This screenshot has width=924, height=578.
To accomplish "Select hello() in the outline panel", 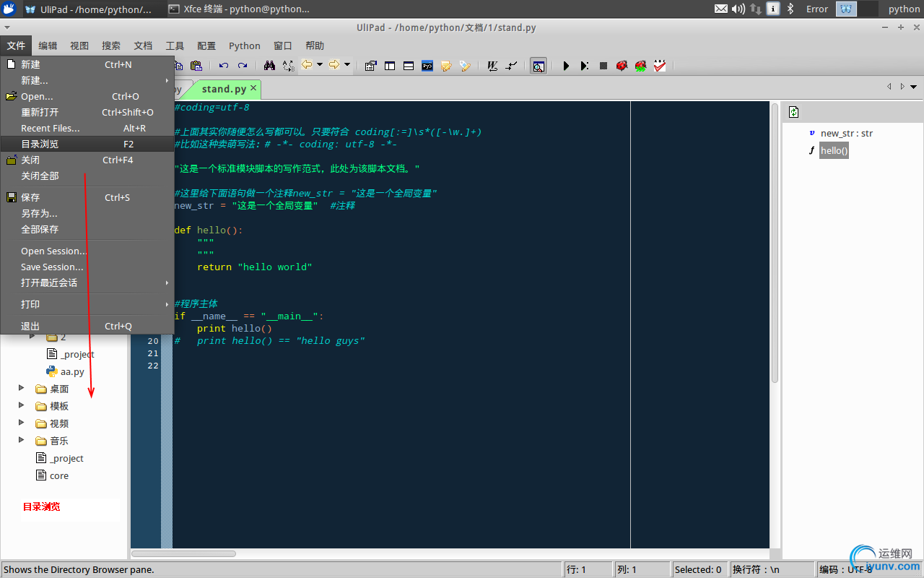I will click(834, 150).
